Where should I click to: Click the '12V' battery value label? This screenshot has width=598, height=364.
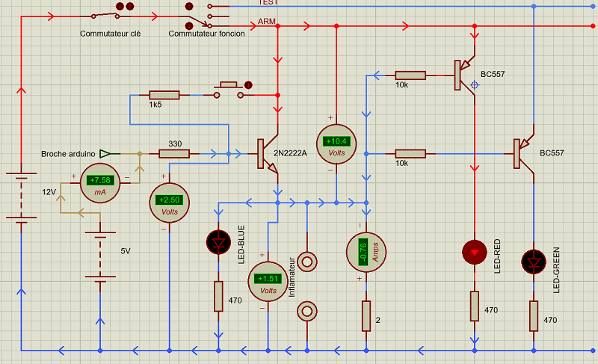tap(49, 192)
